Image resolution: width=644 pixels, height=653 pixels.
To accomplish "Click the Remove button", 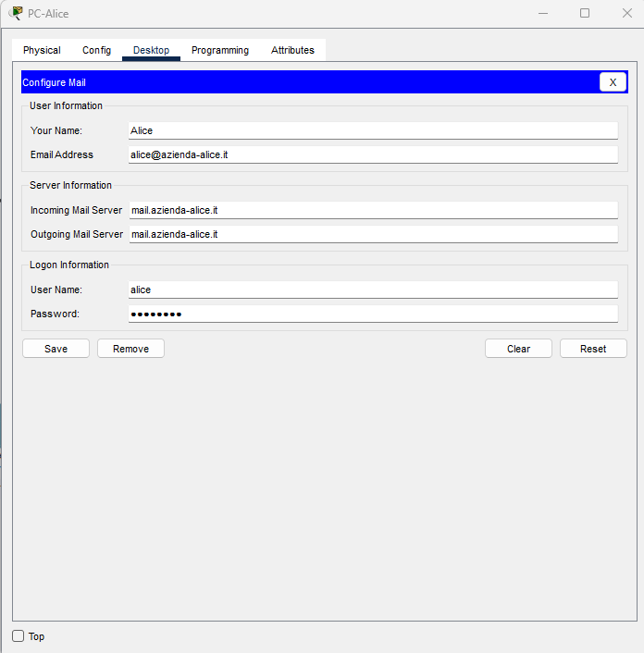I will [130, 349].
